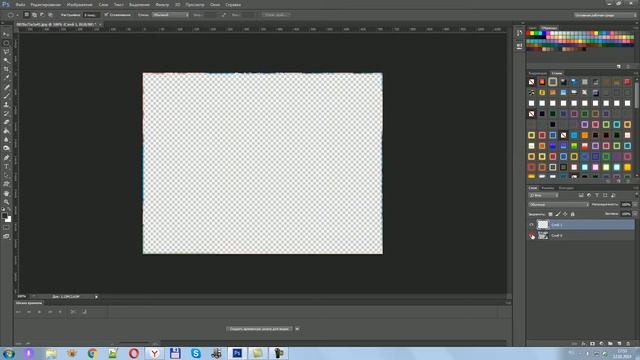This screenshot has width=640, height=360.
Task: Open the layer blend mode dropdown
Action: click(558, 204)
